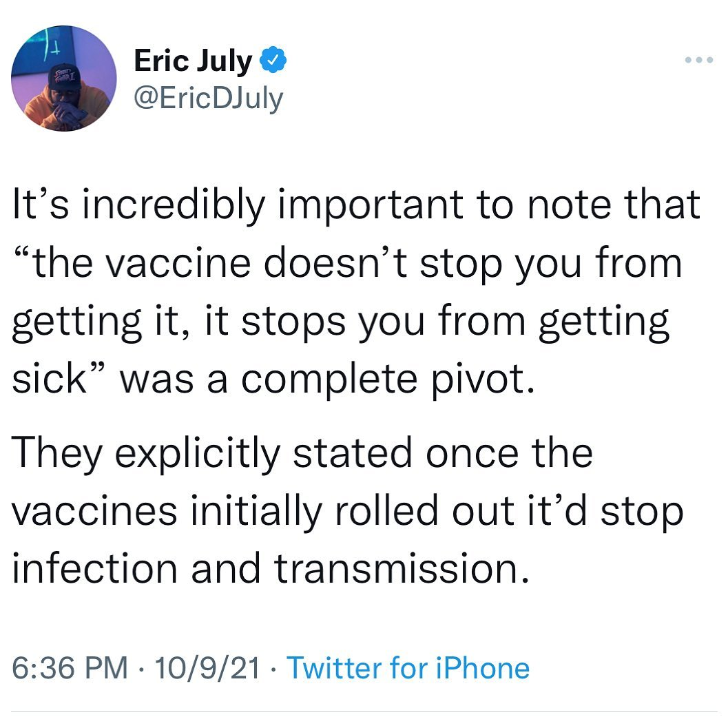This screenshot has height=728, width=728.
Task: Click the word "sick" in the tweet
Action: (x=48, y=379)
